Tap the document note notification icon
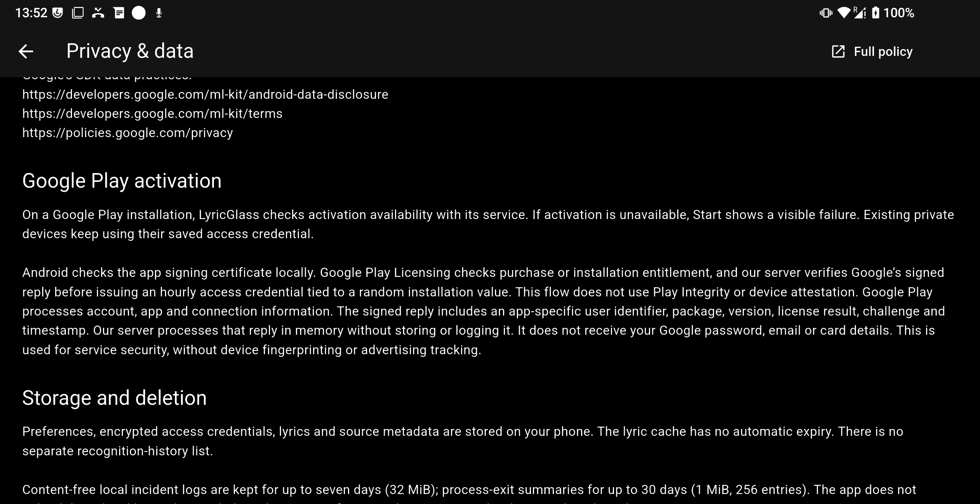 [x=119, y=13]
